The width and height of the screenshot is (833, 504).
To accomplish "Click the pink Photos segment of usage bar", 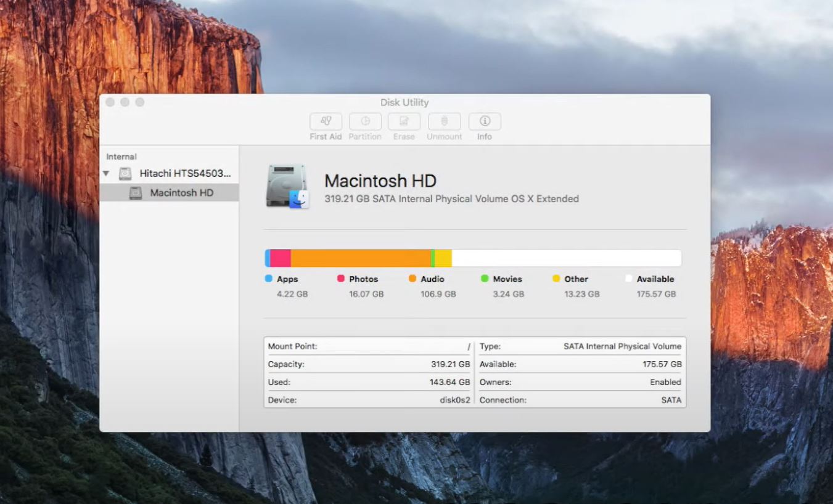I will [x=281, y=258].
